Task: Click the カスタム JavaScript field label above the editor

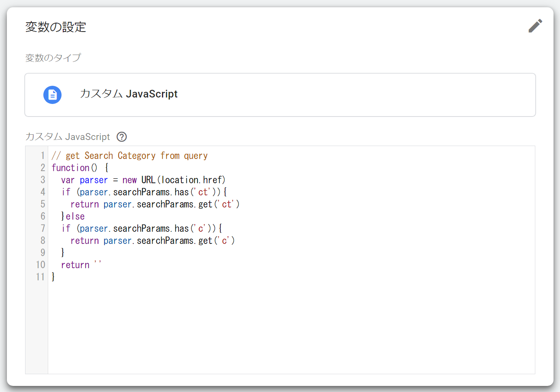Action: click(x=68, y=137)
